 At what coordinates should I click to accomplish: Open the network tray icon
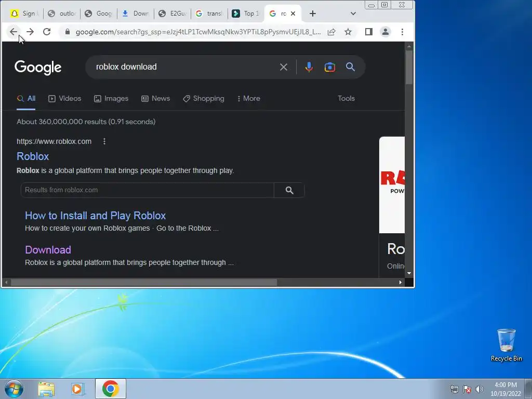[x=454, y=389]
